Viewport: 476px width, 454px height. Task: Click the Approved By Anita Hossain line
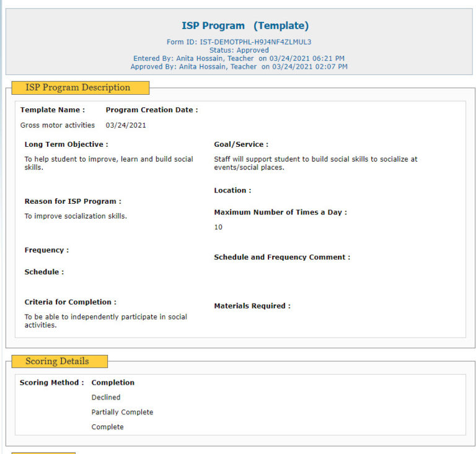[x=239, y=66]
